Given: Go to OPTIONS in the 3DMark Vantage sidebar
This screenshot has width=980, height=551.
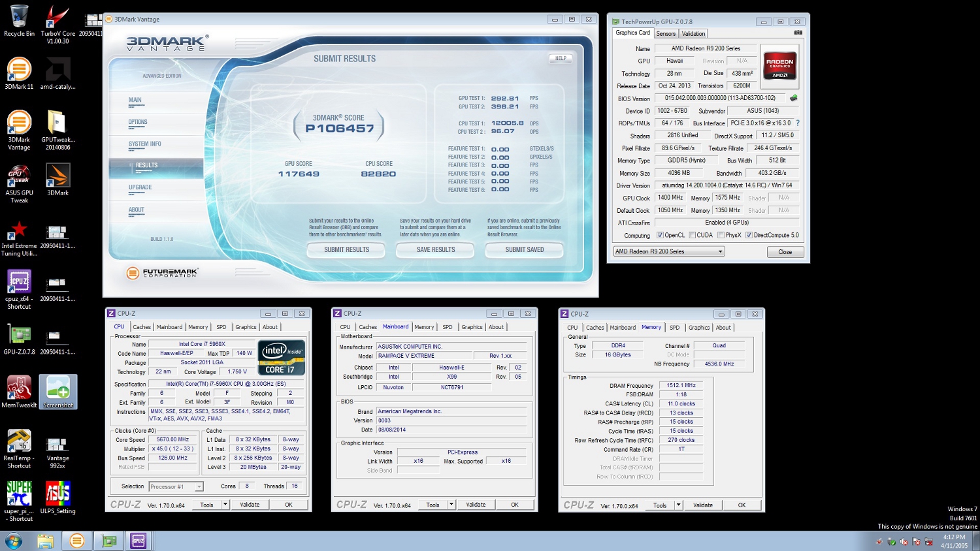Looking at the screenshot, I should coord(138,122).
